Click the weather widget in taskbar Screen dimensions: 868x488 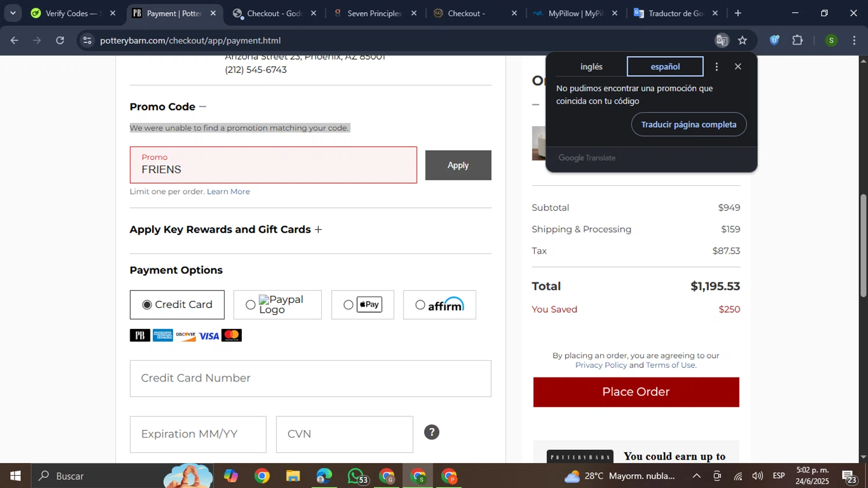[x=620, y=476]
